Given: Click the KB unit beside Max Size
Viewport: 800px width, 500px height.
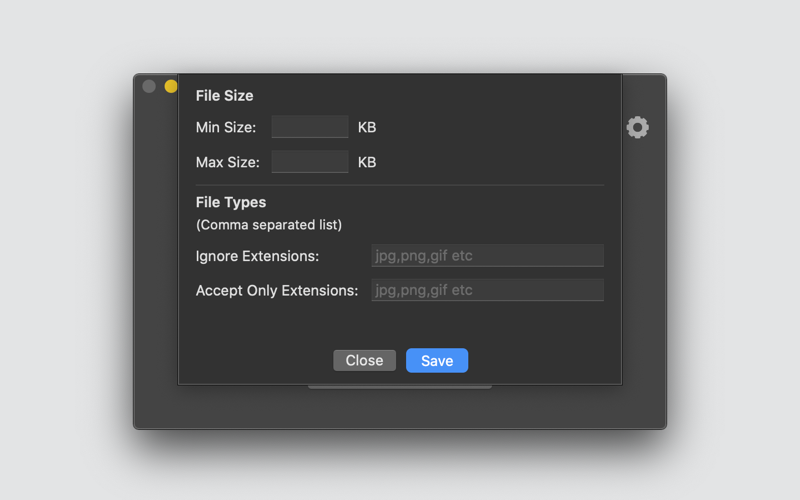Looking at the screenshot, I should coord(367,162).
